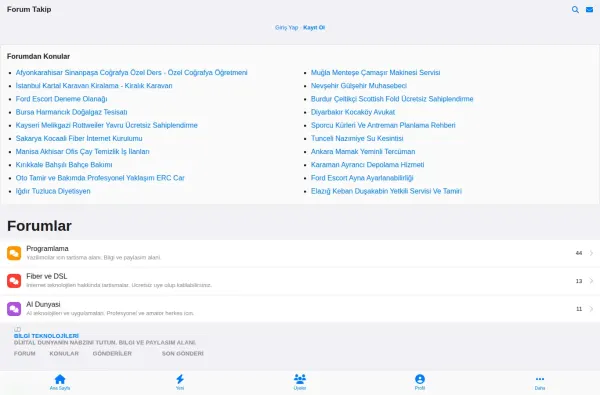
Task: Click the Giriş Yap login link
Action: coord(286,28)
